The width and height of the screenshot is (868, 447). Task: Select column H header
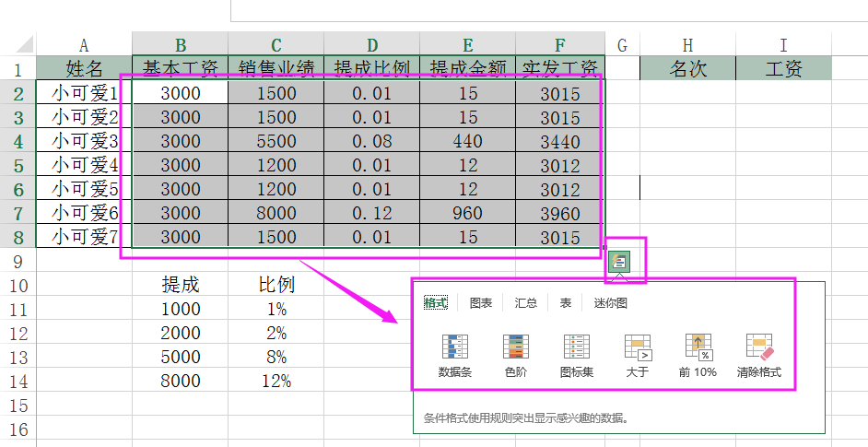pyautogui.click(x=687, y=45)
